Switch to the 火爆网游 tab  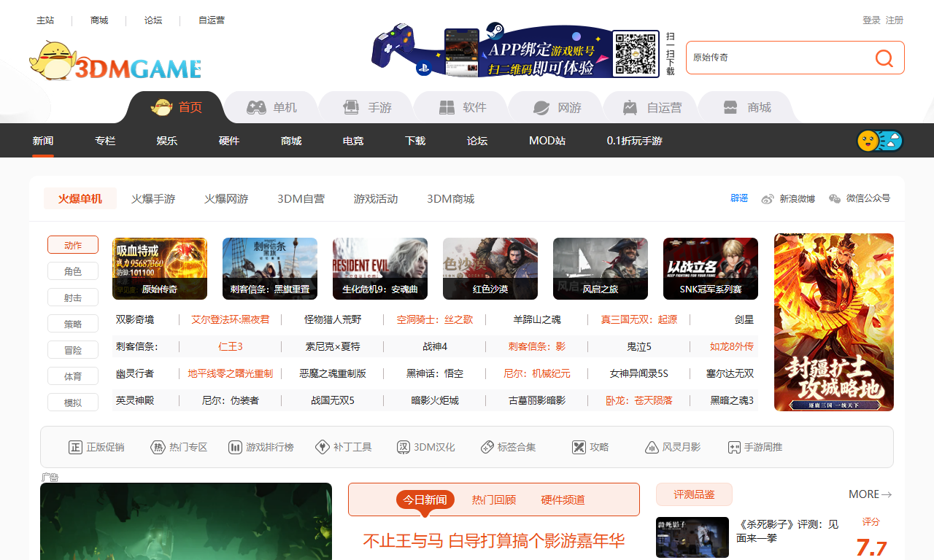pyautogui.click(x=226, y=198)
